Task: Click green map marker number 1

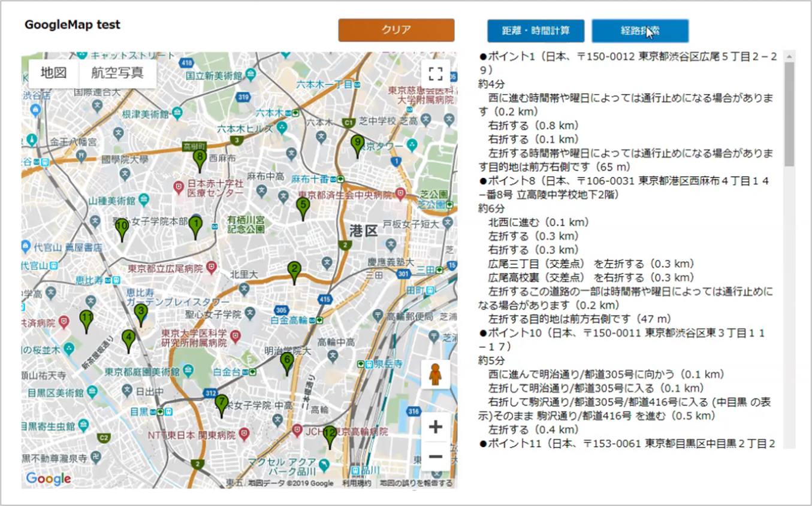Action: [x=195, y=227]
